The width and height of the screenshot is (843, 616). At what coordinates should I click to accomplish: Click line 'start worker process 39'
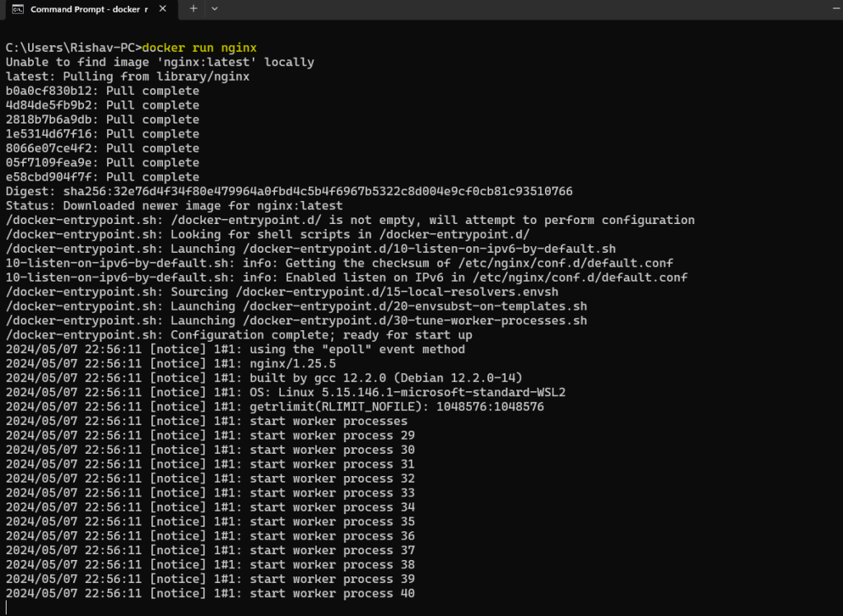coord(210,579)
